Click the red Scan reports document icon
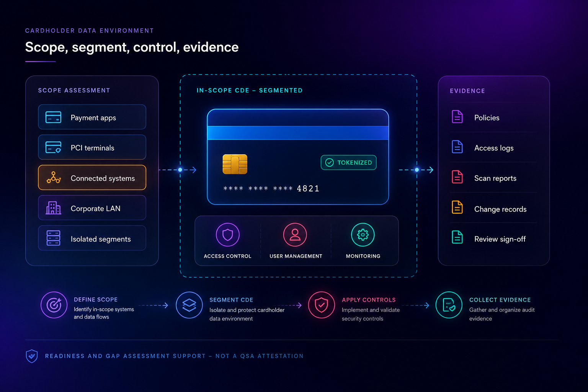This screenshot has width=588, height=392. tap(457, 177)
